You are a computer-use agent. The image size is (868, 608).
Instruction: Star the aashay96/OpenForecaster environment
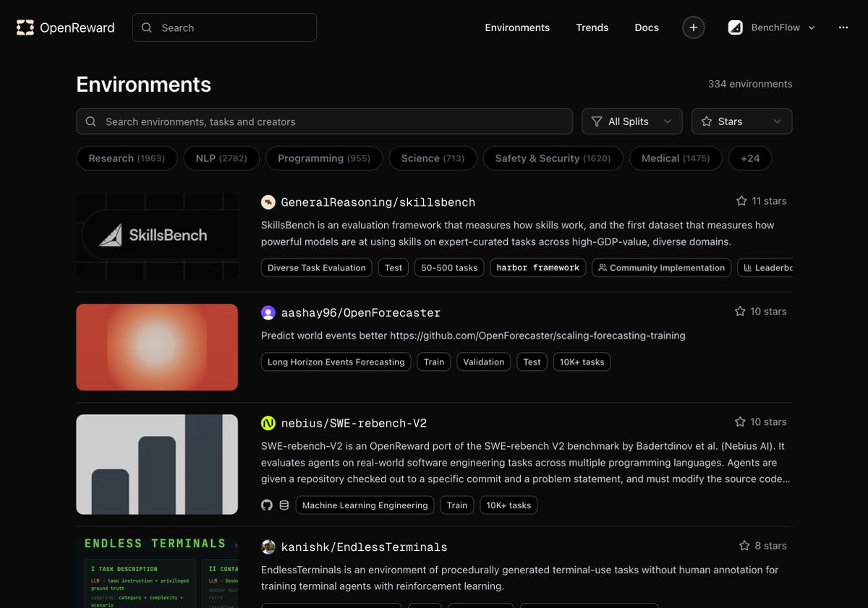pyautogui.click(x=740, y=312)
